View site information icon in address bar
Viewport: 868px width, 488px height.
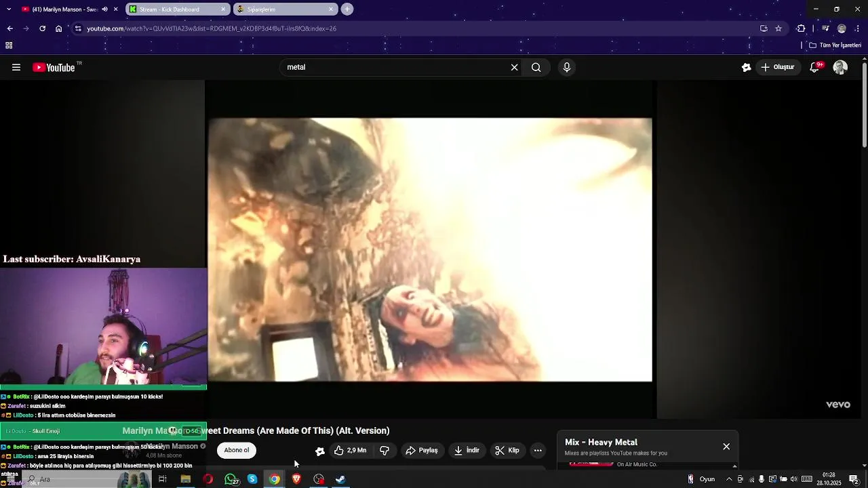78,28
